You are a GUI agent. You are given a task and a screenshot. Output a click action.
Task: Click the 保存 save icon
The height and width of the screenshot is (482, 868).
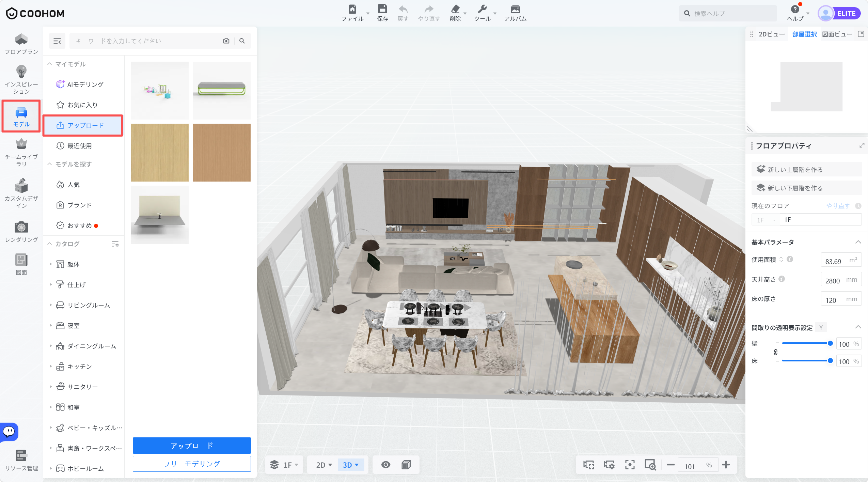pos(382,13)
